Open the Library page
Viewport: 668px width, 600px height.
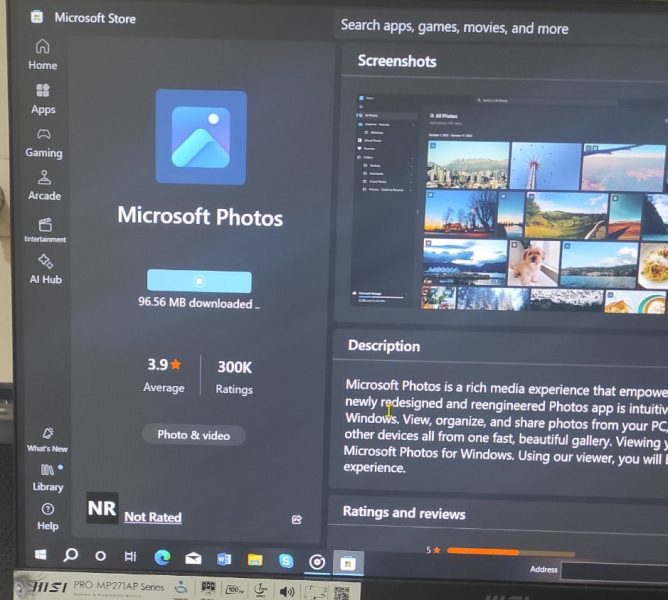(x=47, y=476)
